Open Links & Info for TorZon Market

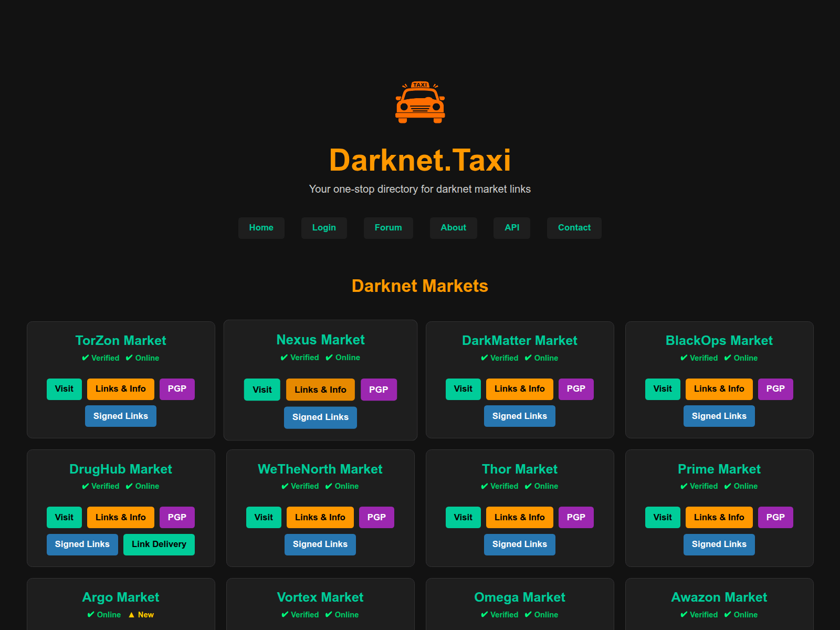coord(121,389)
